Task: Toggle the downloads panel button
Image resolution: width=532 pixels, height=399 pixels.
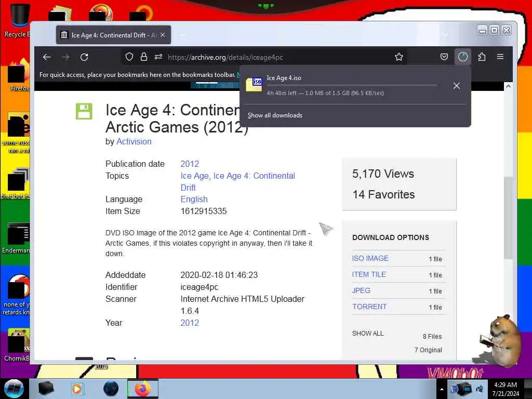Action: tap(463, 57)
